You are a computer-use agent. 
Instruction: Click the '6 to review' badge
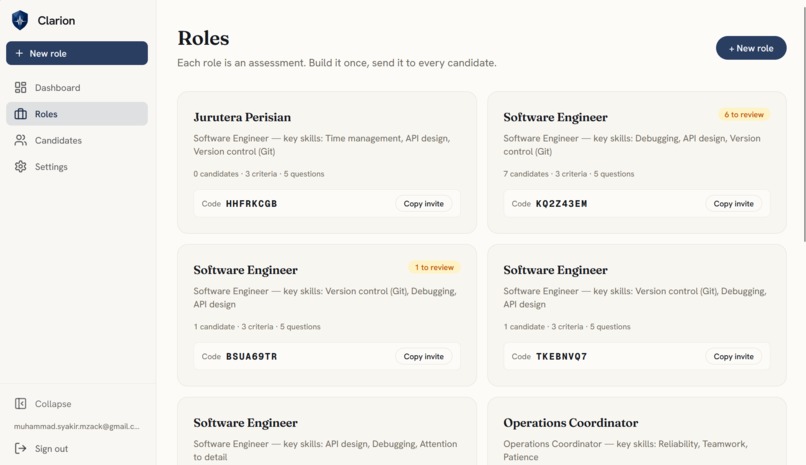743,115
